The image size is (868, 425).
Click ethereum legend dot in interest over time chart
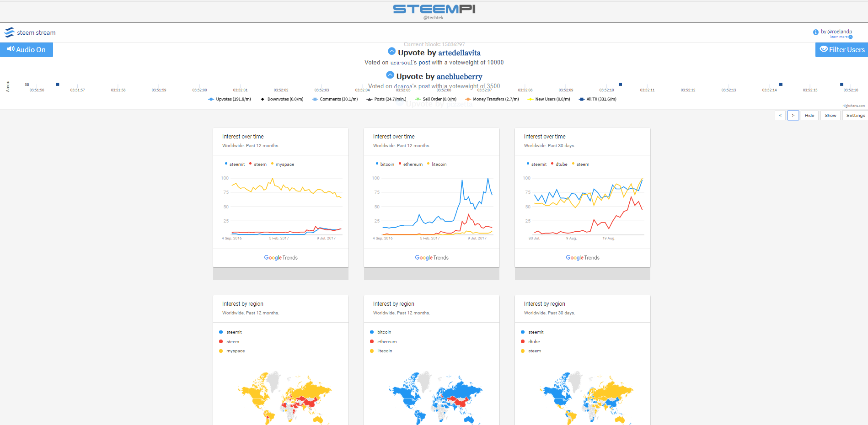pos(400,164)
